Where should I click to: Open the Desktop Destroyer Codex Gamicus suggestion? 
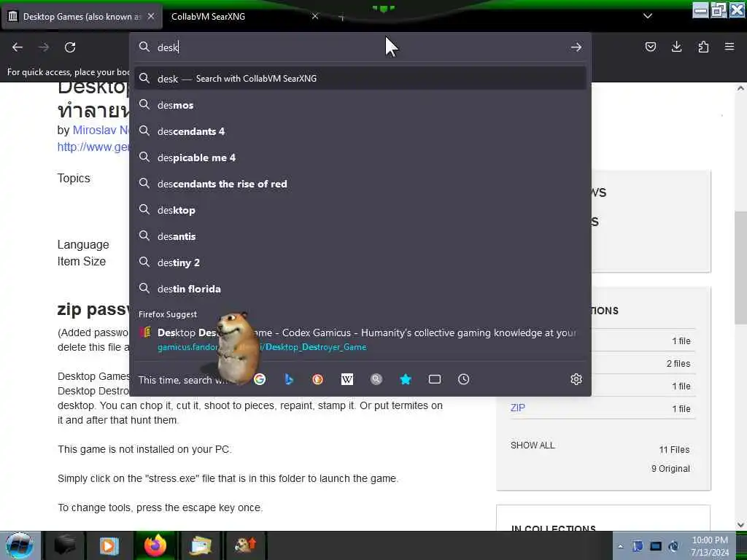pyautogui.click(x=360, y=340)
